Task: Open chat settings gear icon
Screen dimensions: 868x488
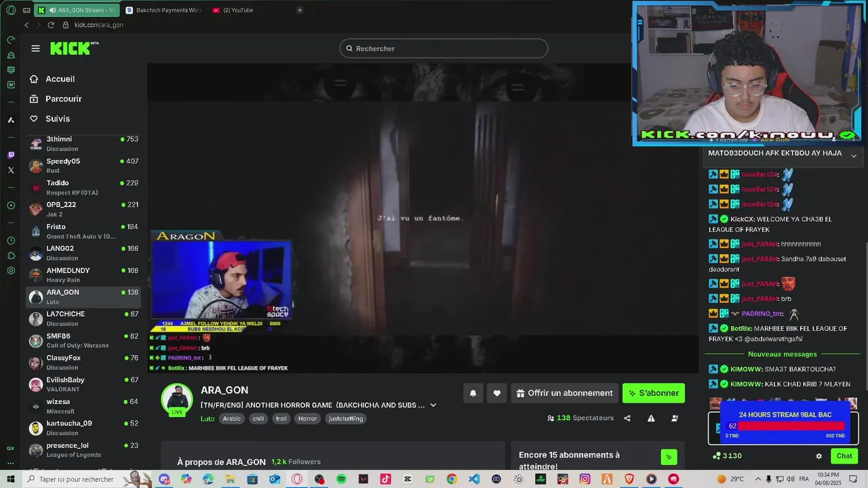Action: coord(818,456)
